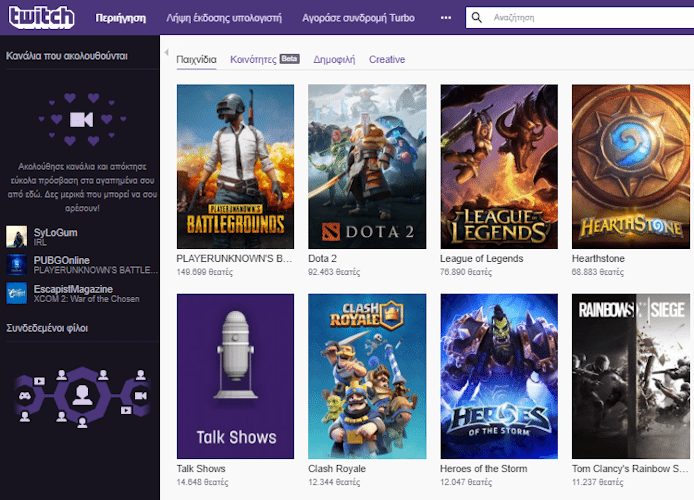Open the Dota 2 cover art
694x500 pixels.
coord(367,166)
